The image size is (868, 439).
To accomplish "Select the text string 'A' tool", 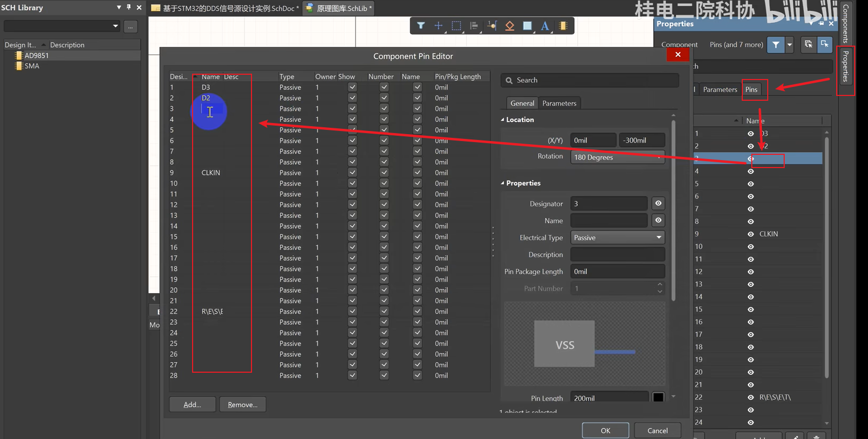I will point(545,25).
